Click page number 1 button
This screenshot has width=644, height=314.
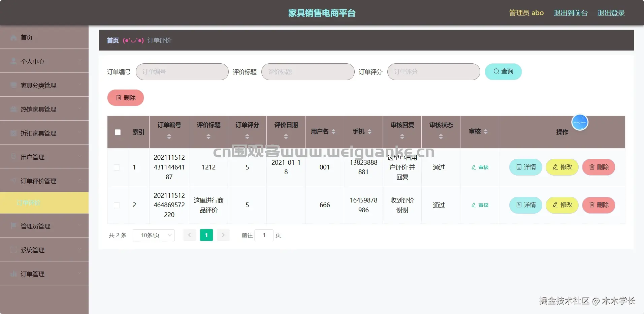coord(206,235)
